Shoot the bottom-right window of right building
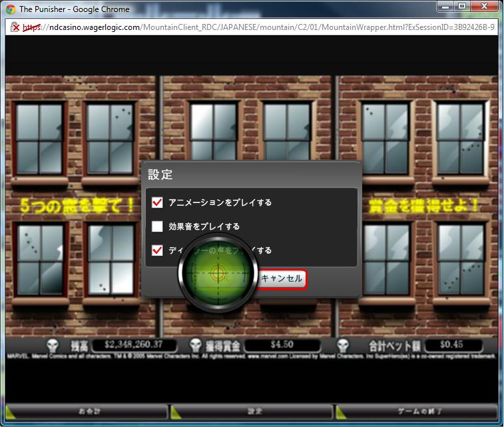This screenshot has width=504, height=428. (x=461, y=260)
